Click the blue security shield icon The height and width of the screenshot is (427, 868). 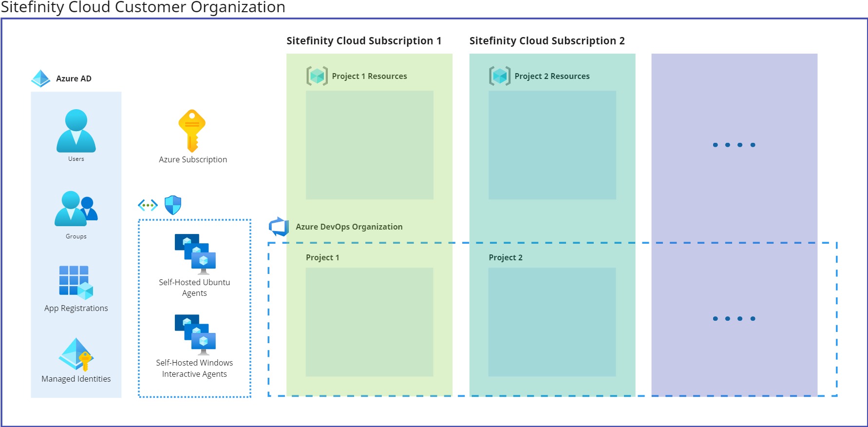pyautogui.click(x=173, y=205)
